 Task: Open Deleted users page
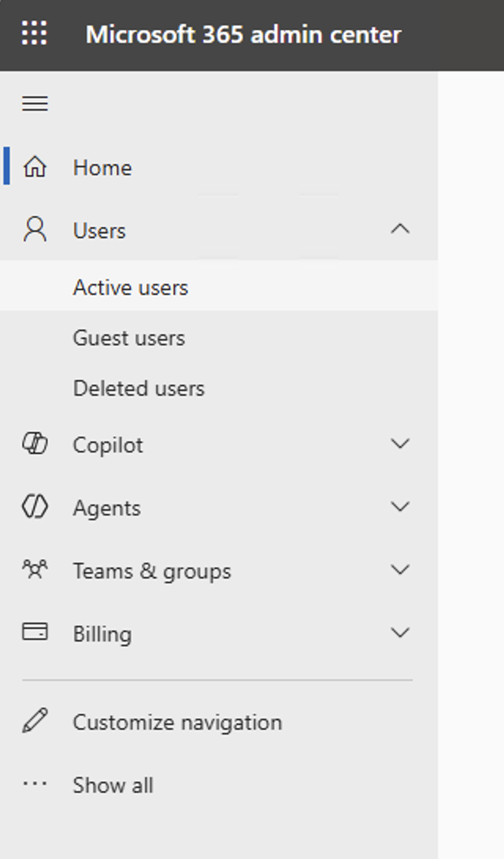[x=139, y=389]
